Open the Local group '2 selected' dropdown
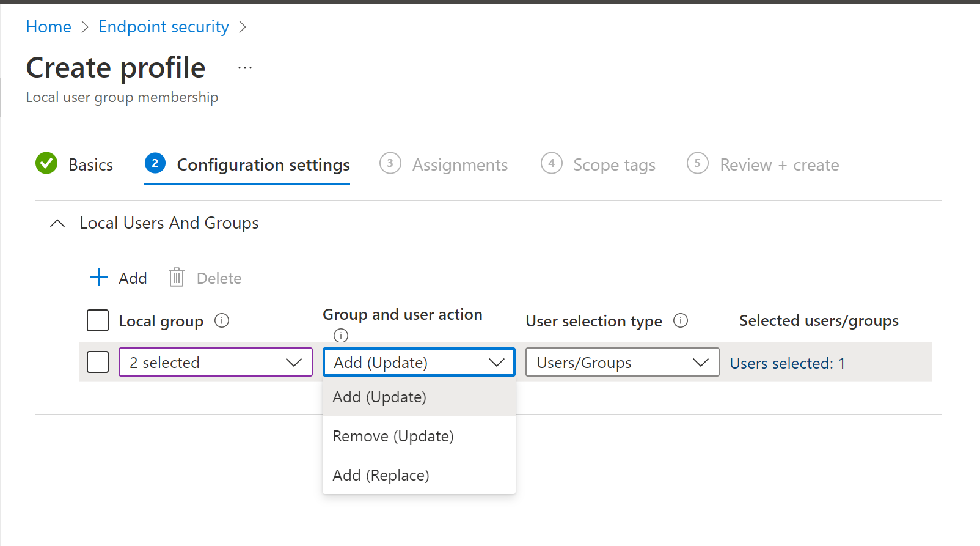The image size is (980, 546). [216, 362]
